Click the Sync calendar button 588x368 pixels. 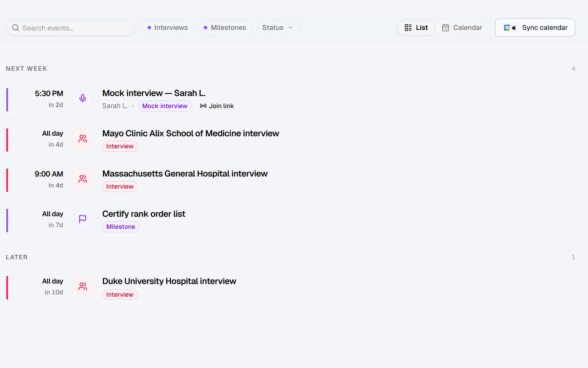[x=535, y=28]
